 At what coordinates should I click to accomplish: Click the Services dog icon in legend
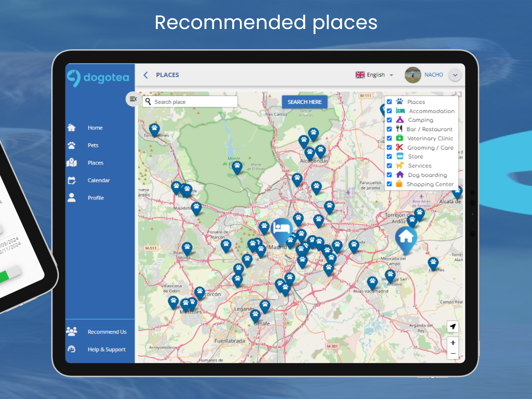point(400,165)
